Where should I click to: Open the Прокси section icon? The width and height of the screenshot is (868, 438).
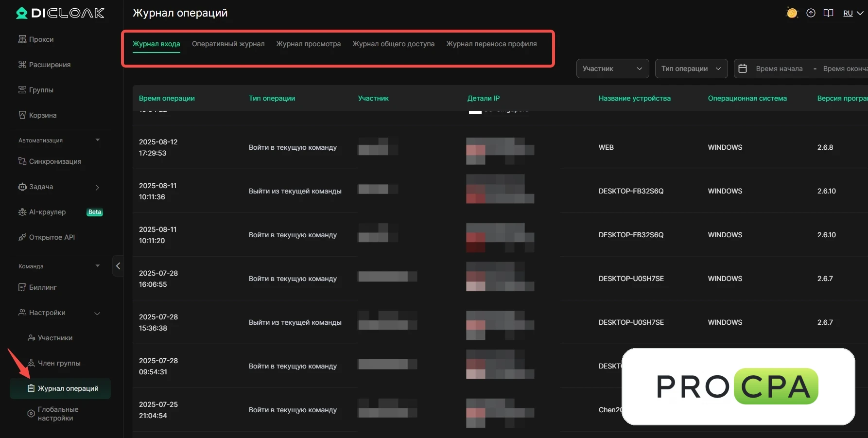pos(22,39)
